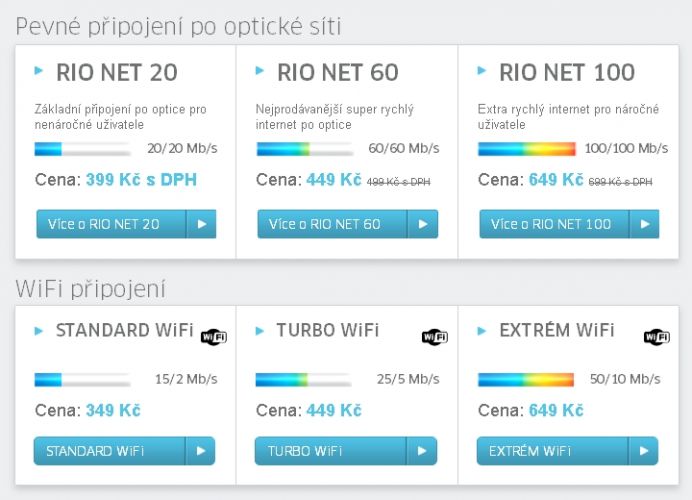Click the 15/2 Mb/s speed bar

(x=83, y=380)
